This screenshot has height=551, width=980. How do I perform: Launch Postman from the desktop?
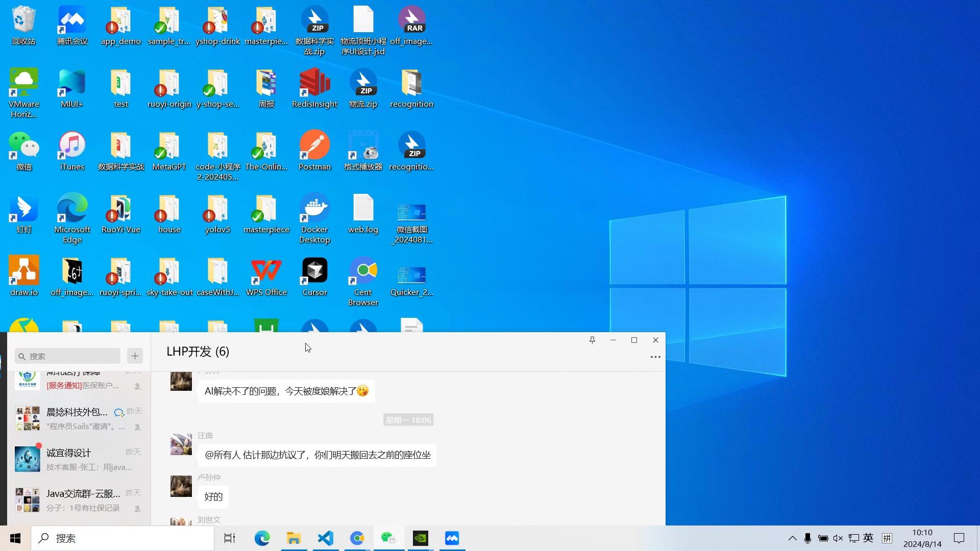point(314,151)
